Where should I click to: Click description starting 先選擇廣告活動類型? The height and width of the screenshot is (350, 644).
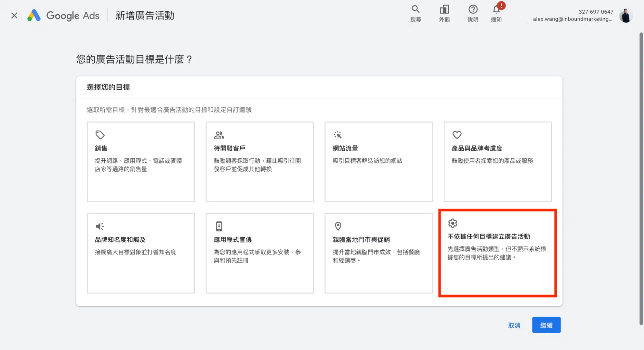coord(497,253)
